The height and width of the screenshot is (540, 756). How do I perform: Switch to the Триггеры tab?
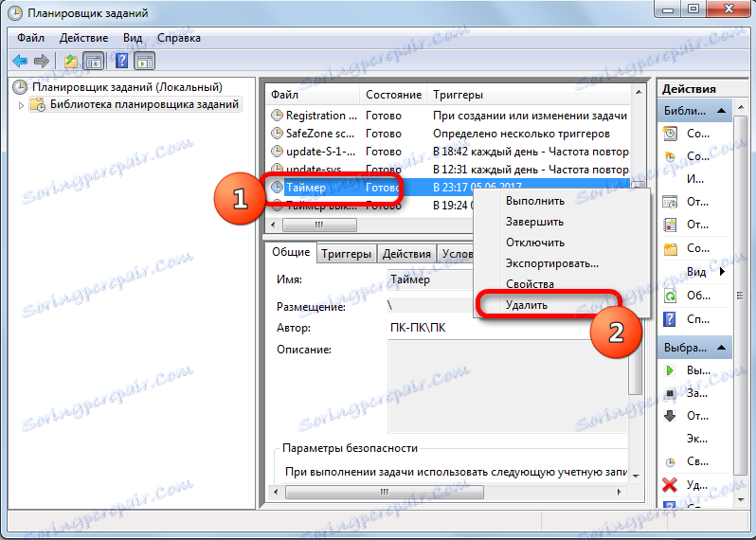click(346, 254)
